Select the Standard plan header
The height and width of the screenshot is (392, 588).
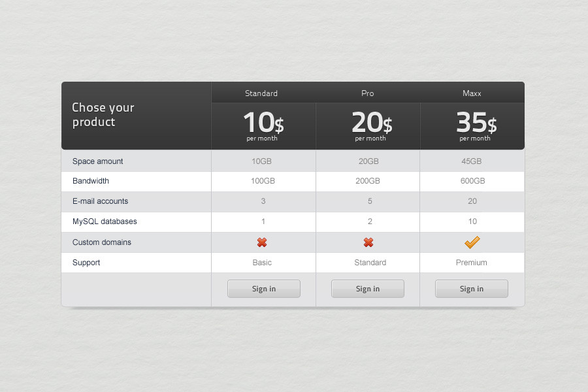pyautogui.click(x=261, y=93)
